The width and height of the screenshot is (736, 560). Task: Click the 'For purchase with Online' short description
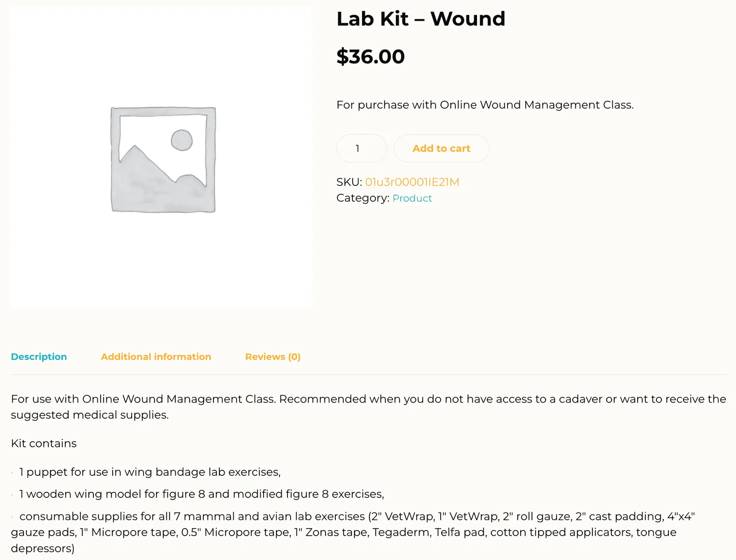click(485, 105)
